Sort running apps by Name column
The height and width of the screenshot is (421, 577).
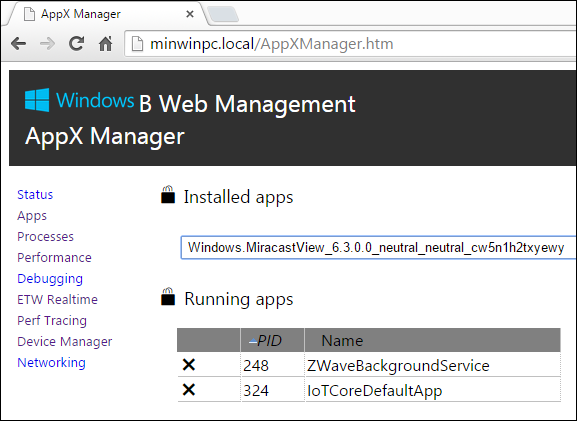[x=433, y=340]
